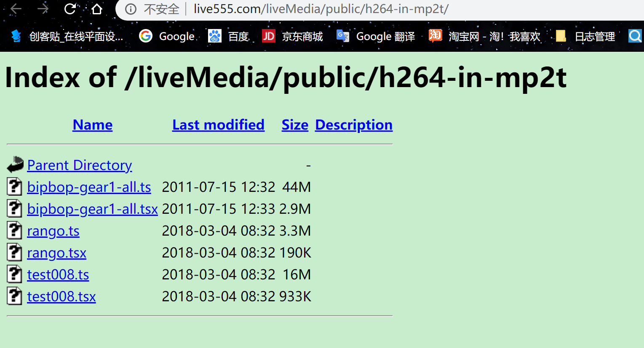Open the Google bookmark
The width and height of the screenshot is (644, 348).
[x=176, y=36]
